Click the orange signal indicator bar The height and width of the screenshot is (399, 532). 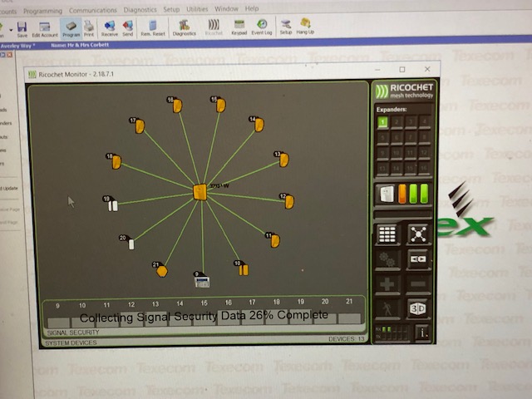click(x=402, y=194)
